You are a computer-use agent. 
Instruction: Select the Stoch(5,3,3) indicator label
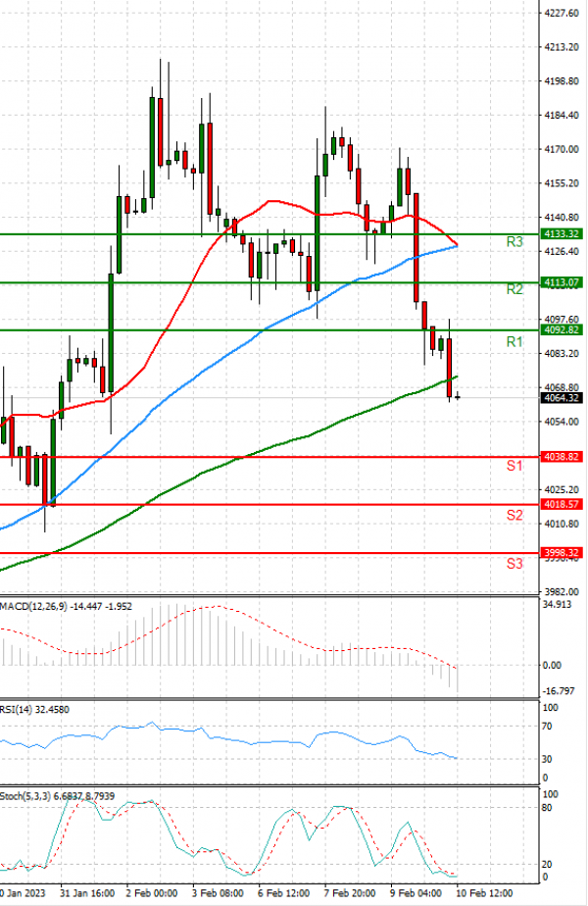click(x=57, y=796)
